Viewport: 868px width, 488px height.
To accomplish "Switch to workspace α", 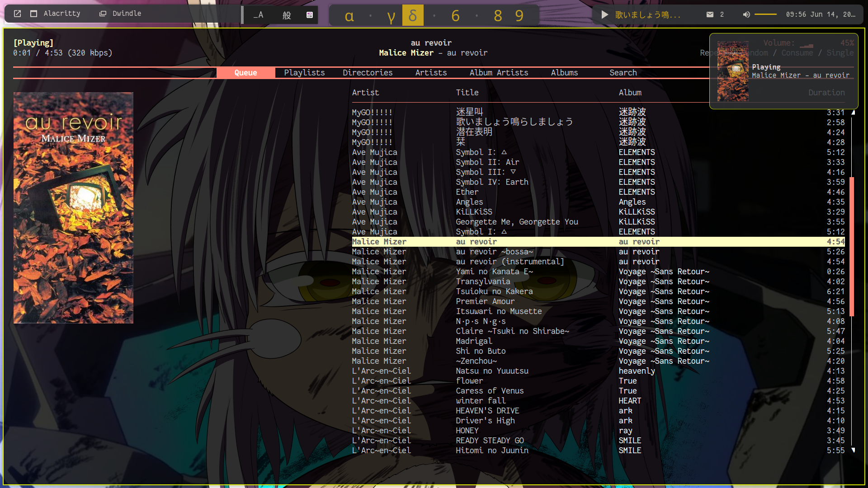I will pyautogui.click(x=349, y=16).
